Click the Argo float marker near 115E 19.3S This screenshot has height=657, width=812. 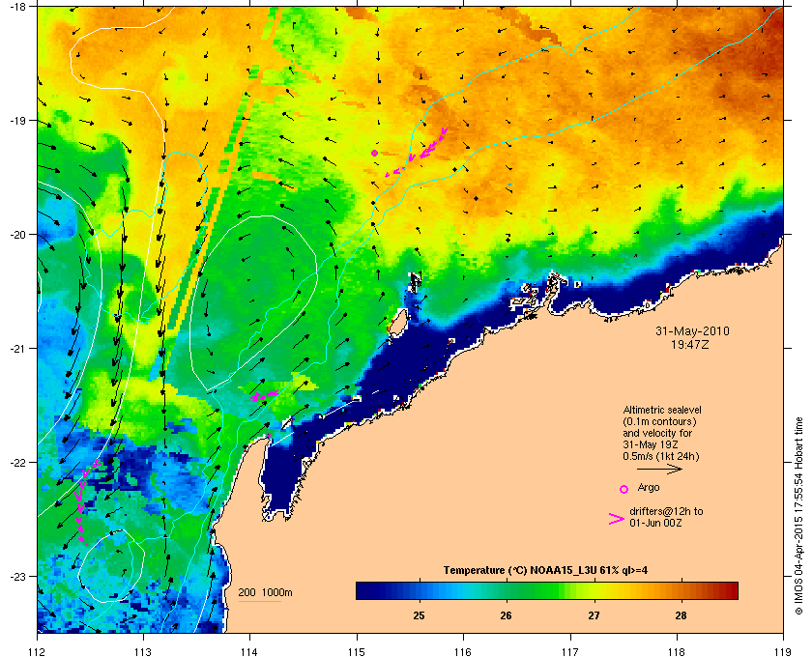tap(374, 153)
